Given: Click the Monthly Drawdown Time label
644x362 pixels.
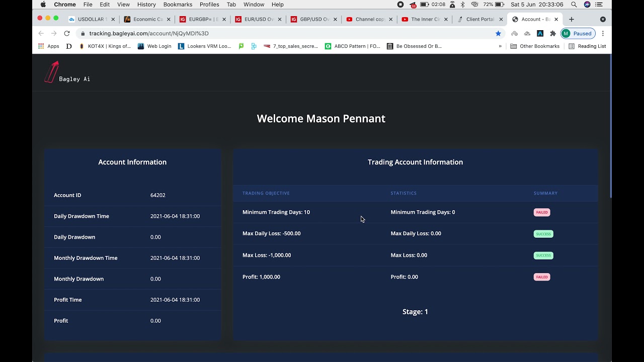Looking at the screenshot, I should (x=86, y=258).
